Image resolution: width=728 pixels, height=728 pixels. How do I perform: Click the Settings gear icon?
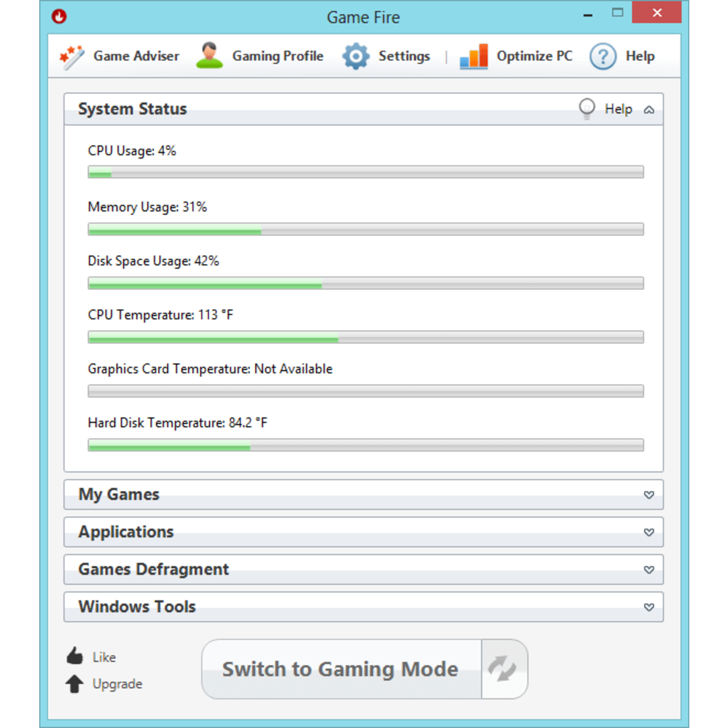tap(356, 56)
